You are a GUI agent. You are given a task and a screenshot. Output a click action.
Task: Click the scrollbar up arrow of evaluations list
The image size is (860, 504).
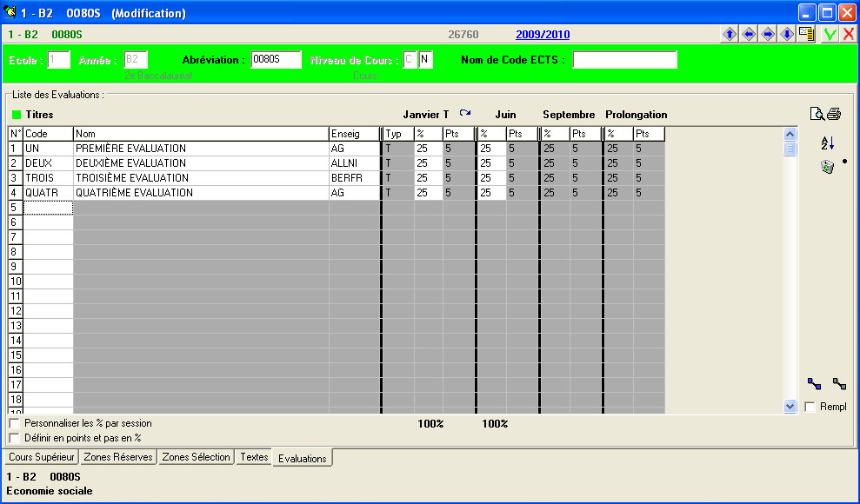point(790,134)
